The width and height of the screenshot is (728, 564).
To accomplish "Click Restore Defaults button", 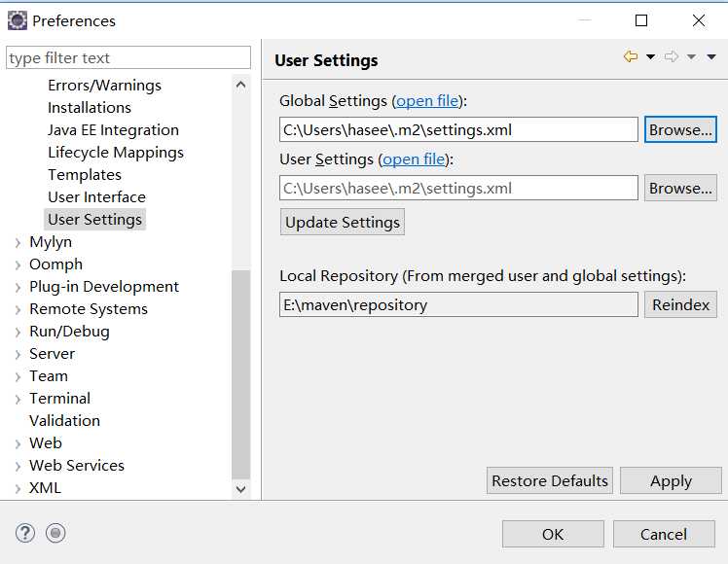I will click(550, 480).
